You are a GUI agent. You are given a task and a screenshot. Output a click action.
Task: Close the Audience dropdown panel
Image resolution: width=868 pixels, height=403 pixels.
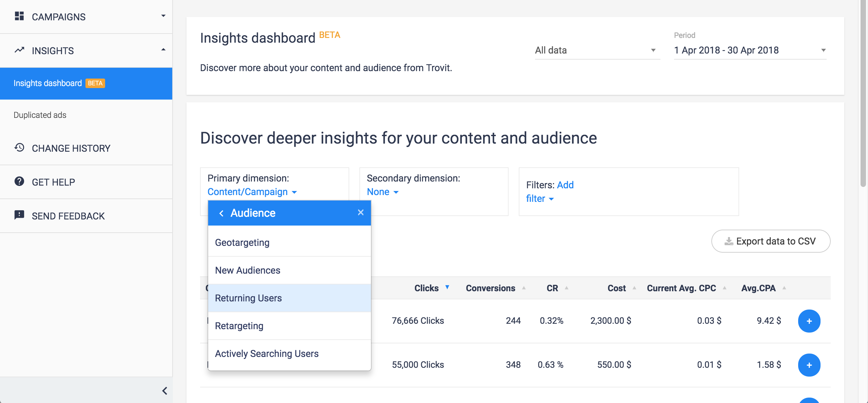(x=360, y=212)
